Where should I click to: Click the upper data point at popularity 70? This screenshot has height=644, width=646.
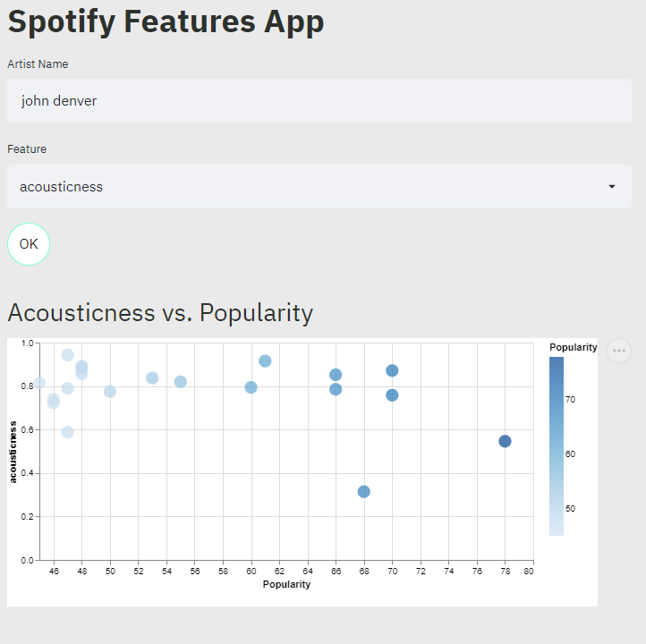tap(392, 370)
